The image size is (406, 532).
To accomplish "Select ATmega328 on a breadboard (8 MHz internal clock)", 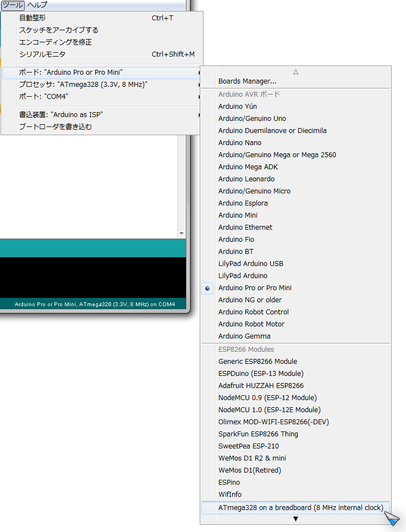I will tap(295, 508).
